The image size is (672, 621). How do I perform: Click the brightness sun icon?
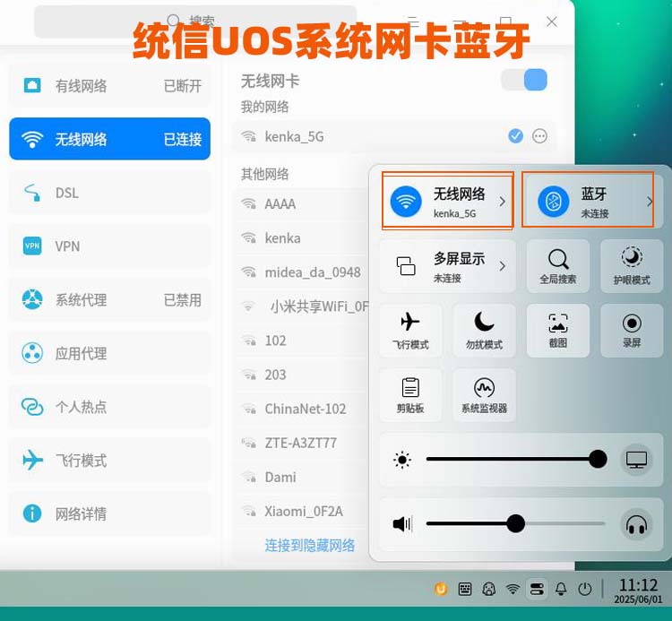point(402,460)
